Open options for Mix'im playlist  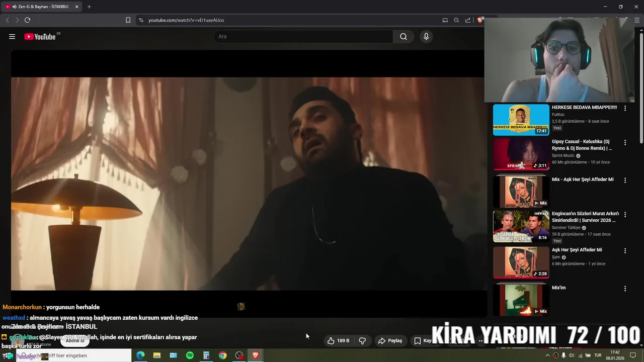click(625, 289)
